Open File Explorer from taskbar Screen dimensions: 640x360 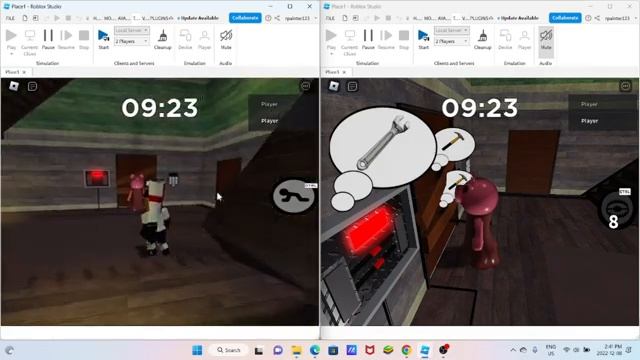pos(296,350)
